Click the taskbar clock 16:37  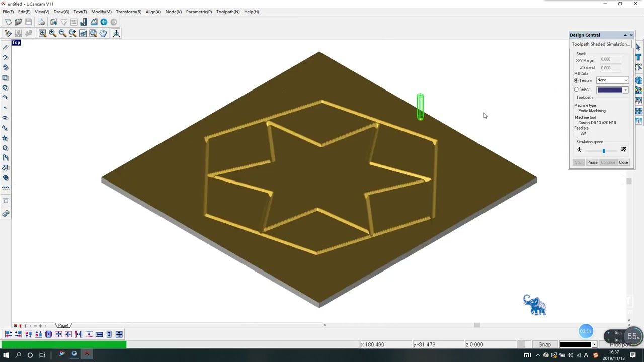(614, 352)
